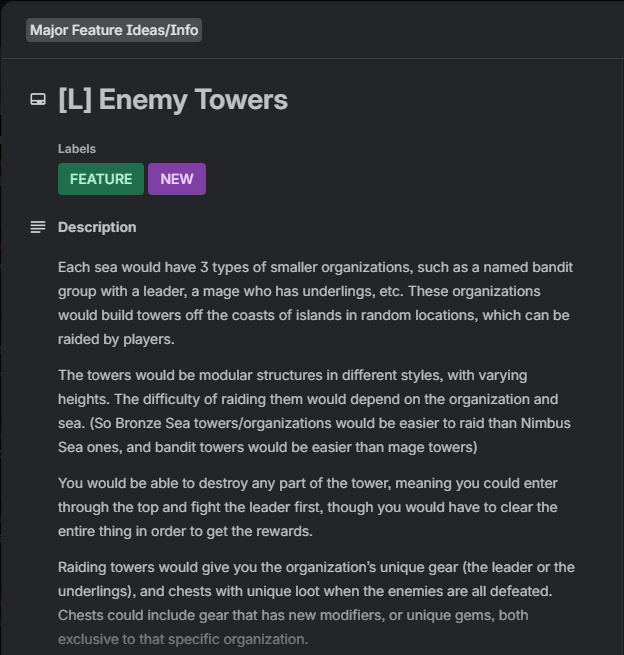Click the Description section heading

(x=97, y=227)
